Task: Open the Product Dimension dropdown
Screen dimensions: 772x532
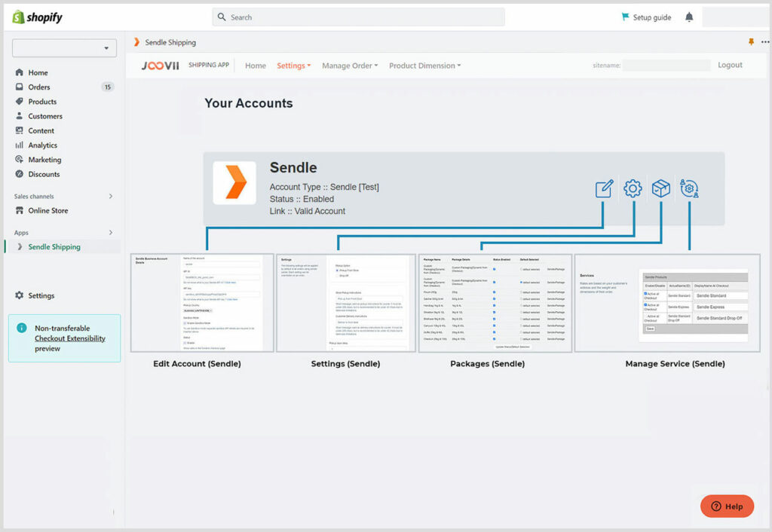Action: 425,66
